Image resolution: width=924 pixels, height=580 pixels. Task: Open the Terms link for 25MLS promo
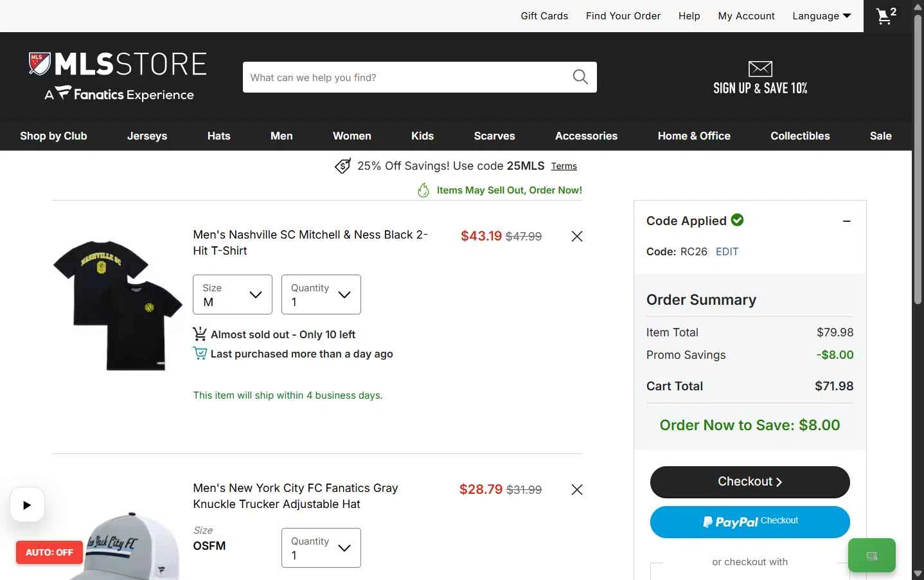pyautogui.click(x=564, y=166)
